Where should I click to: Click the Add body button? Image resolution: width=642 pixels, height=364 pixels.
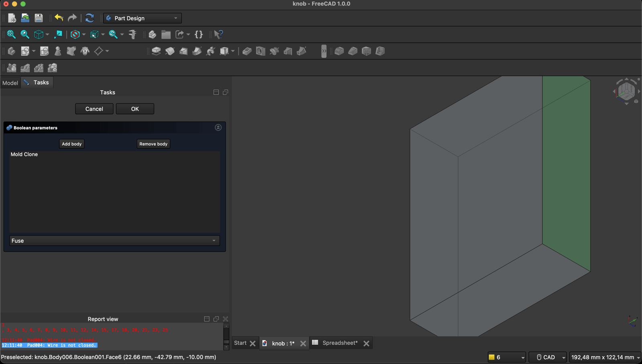pyautogui.click(x=72, y=144)
